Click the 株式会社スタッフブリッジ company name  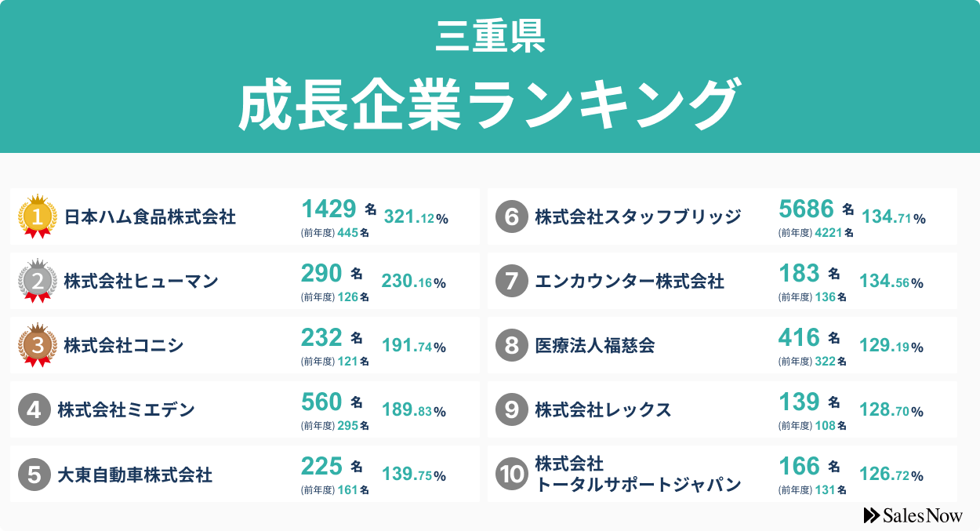[637, 217]
